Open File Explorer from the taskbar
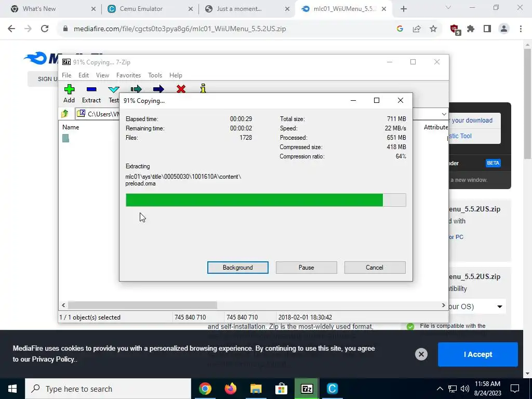The width and height of the screenshot is (532, 399). [256, 389]
